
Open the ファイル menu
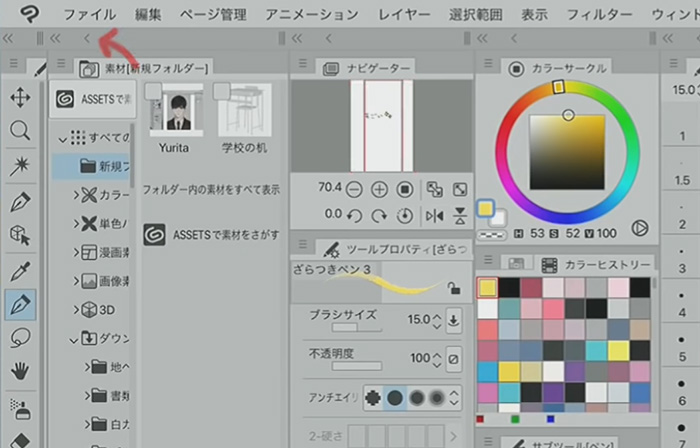click(x=89, y=14)
